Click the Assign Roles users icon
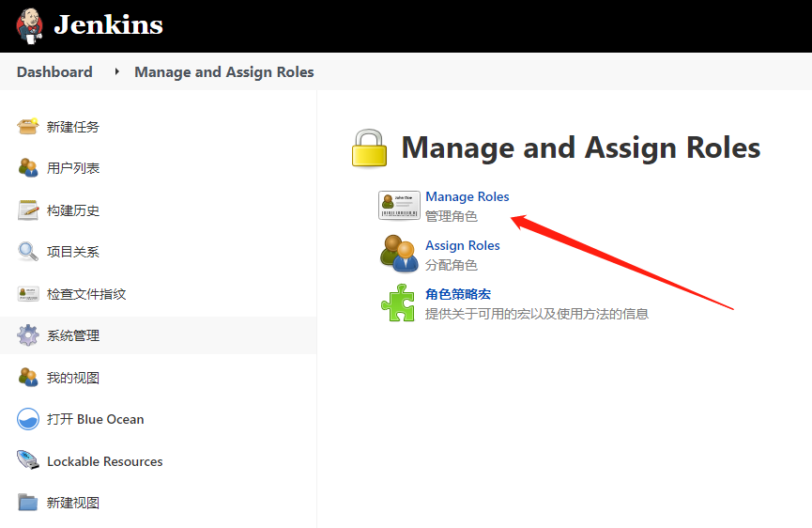 click(399, 254)
